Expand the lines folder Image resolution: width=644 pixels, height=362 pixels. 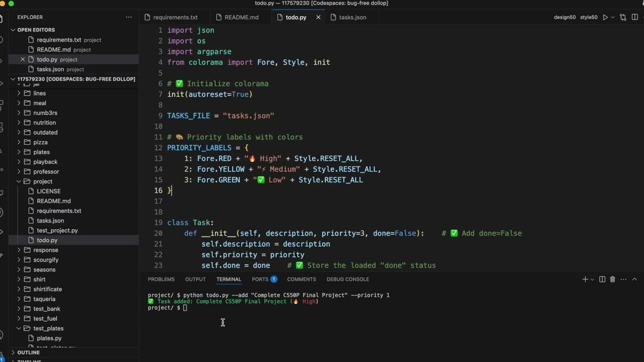tap(39, 94)
